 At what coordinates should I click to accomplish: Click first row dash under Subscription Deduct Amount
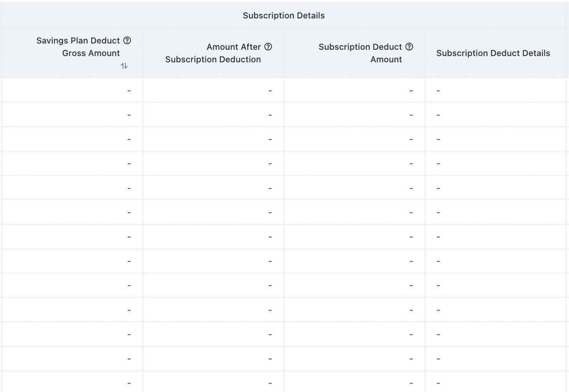click(411, 91)
